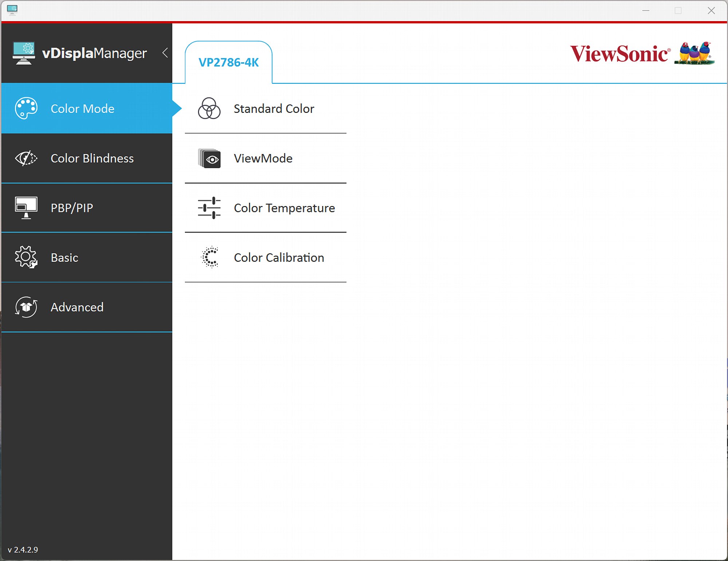Click the Standard Color overlapping circles icon

(x=209, y=108)
